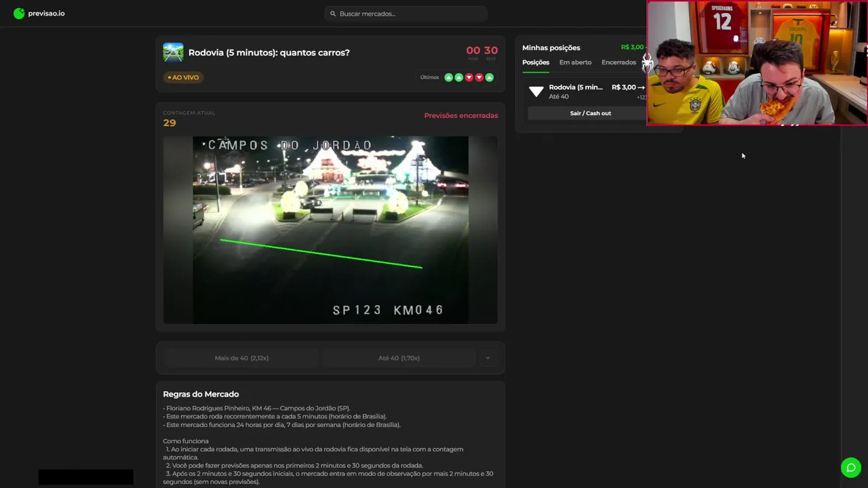
Task: Choose the 'Até 40 (1,70x)' prediction option
Action: pos(399,358)
